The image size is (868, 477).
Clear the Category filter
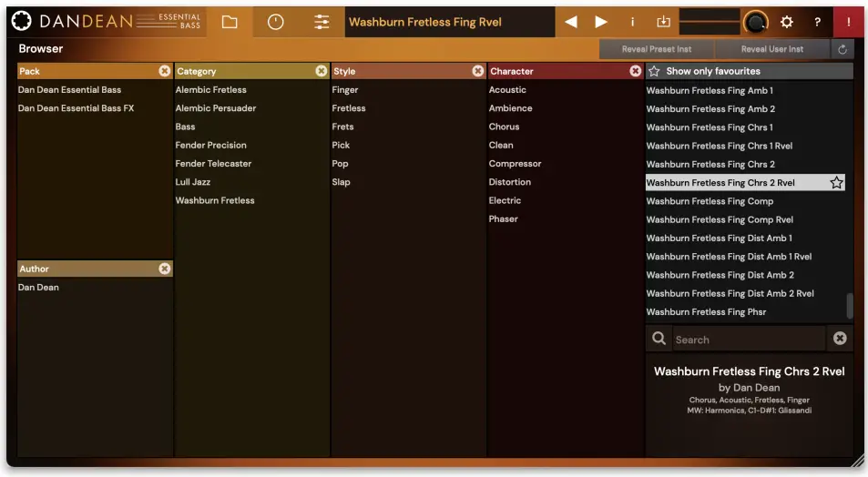coord(322,71)
